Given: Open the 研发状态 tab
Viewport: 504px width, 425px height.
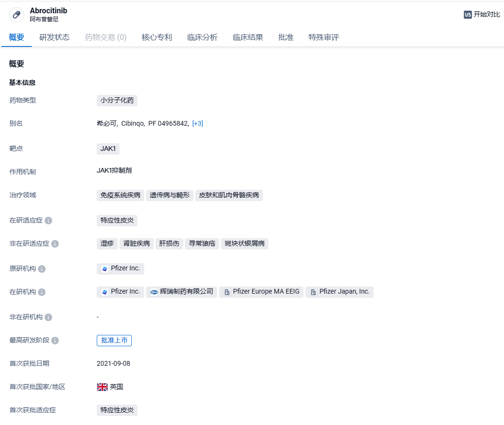Looking at the screenshot, I should (55, 37).
